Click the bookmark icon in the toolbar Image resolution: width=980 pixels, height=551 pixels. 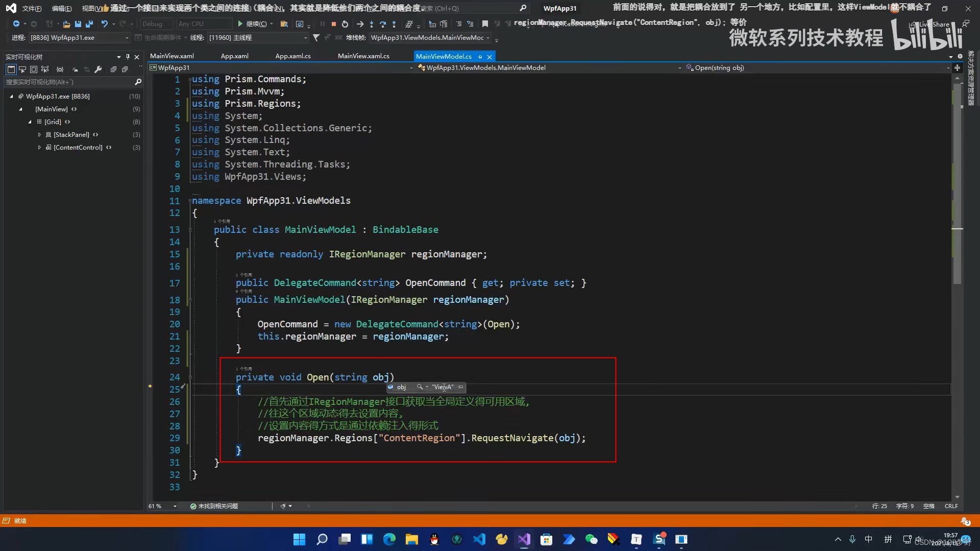(x=485, y=24)
